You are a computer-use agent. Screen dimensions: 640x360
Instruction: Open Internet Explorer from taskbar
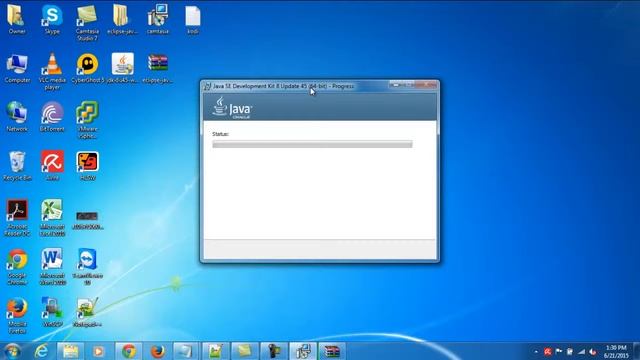[x=41, y=351]
